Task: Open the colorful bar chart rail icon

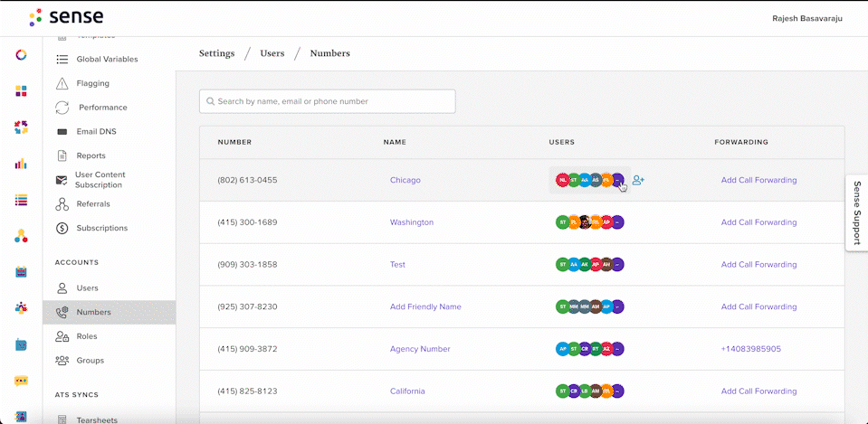Action: (21, 164)
